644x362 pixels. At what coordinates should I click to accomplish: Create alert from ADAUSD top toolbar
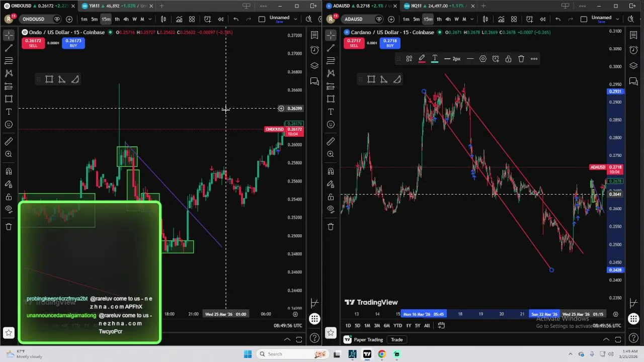pyautogui.click(x=529, y=19)
